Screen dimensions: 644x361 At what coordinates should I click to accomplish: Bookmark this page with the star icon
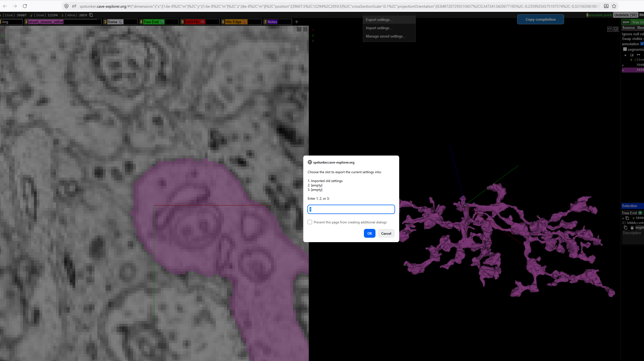614,6
